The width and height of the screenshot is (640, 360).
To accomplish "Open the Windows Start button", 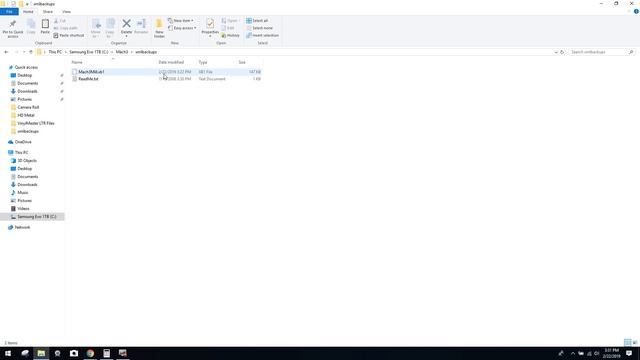I will 8,353.
